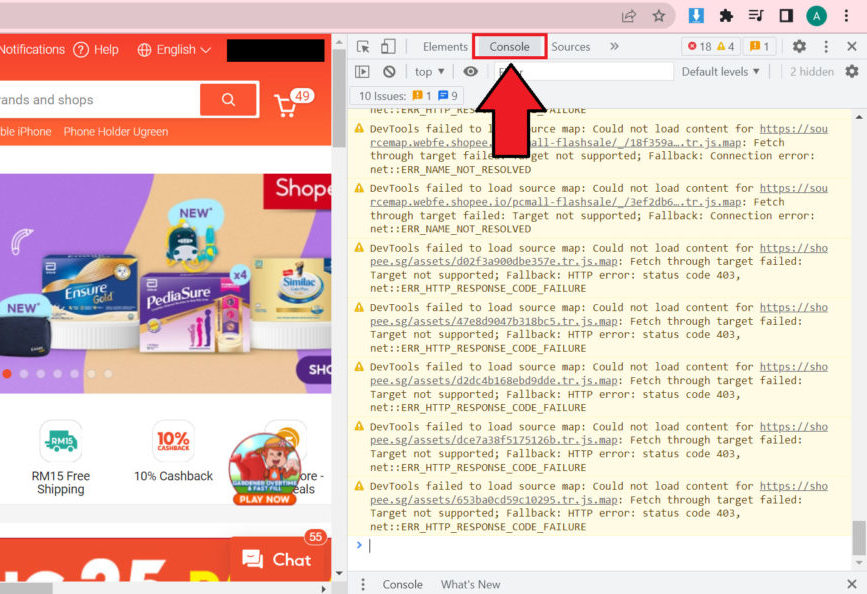The image size is (867, 594).
Task: Show the console sidebar
Action: [362, 72]
